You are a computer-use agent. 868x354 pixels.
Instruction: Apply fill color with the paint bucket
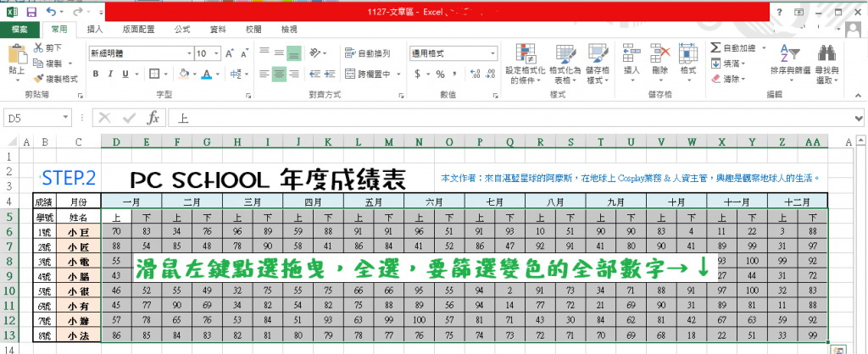[184, 75]
